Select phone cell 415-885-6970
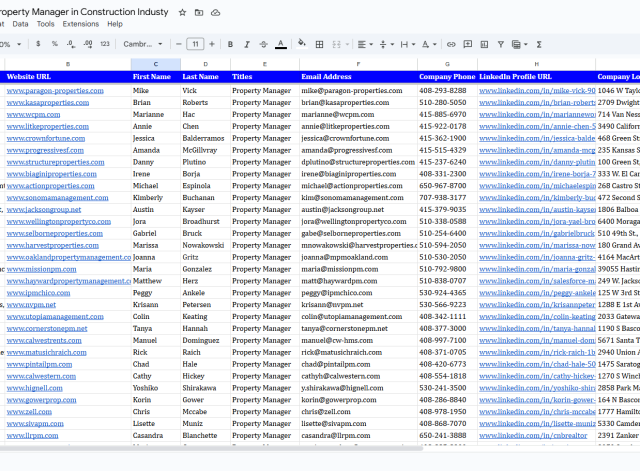This screenshot has width=640, height=471. (x=447, y=114)
